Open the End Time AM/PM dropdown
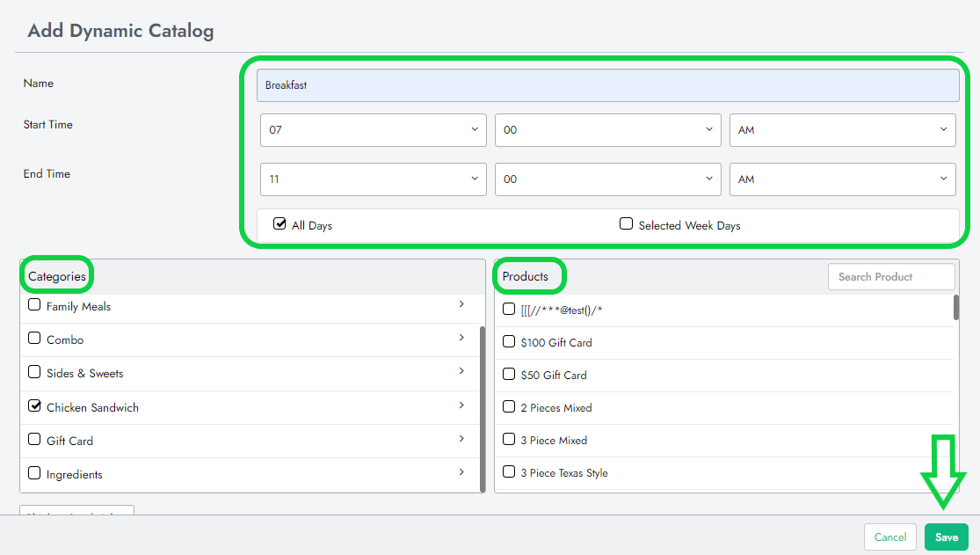Screen dimensions: 980x555 click(x=842, y=179)
